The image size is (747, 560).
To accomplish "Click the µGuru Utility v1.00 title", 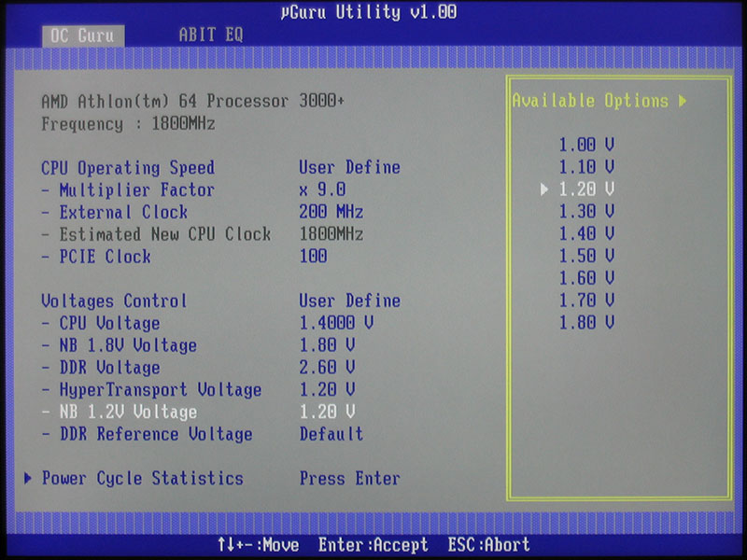I will coord(368,12).
